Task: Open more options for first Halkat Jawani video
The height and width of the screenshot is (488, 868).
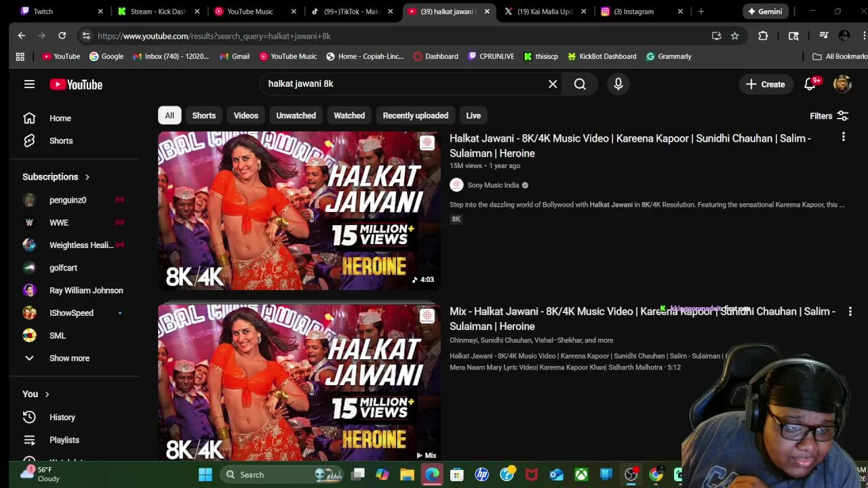Action: (x=843, y=138)
